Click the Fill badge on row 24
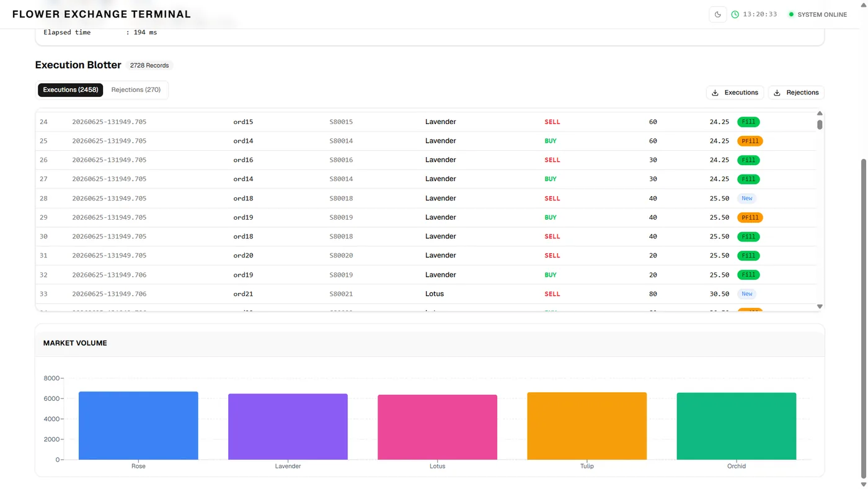Screen dimensions: 868x489 [x=748, y=122]
